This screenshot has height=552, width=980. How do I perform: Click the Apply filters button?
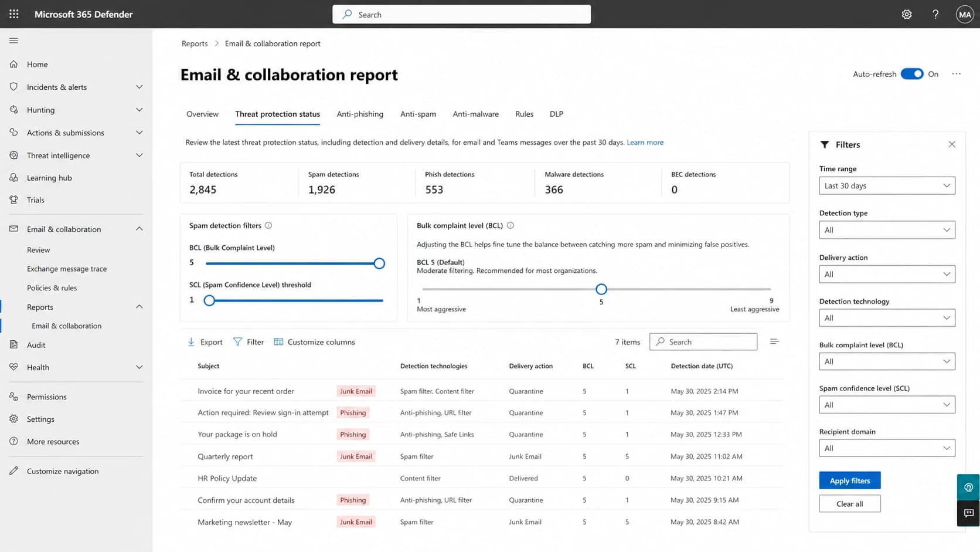click(850, 480)
